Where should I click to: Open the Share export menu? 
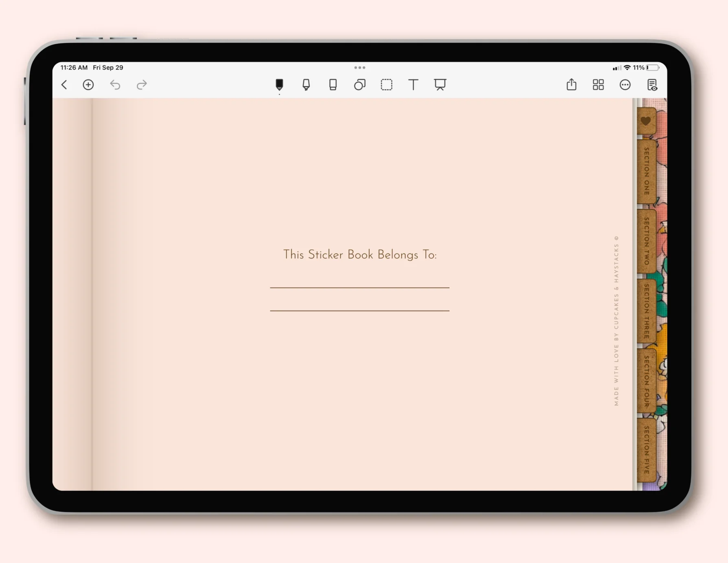[x=572, y=84]
